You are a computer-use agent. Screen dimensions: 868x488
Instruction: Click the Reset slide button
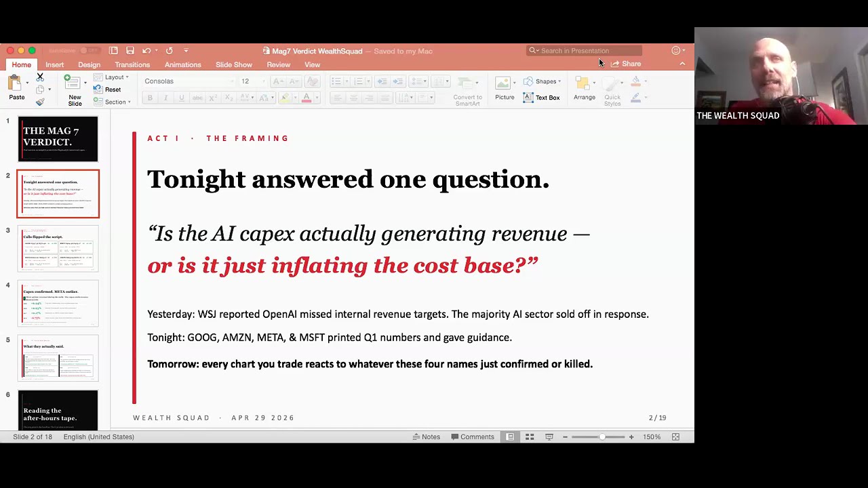[x=108, y=89]
